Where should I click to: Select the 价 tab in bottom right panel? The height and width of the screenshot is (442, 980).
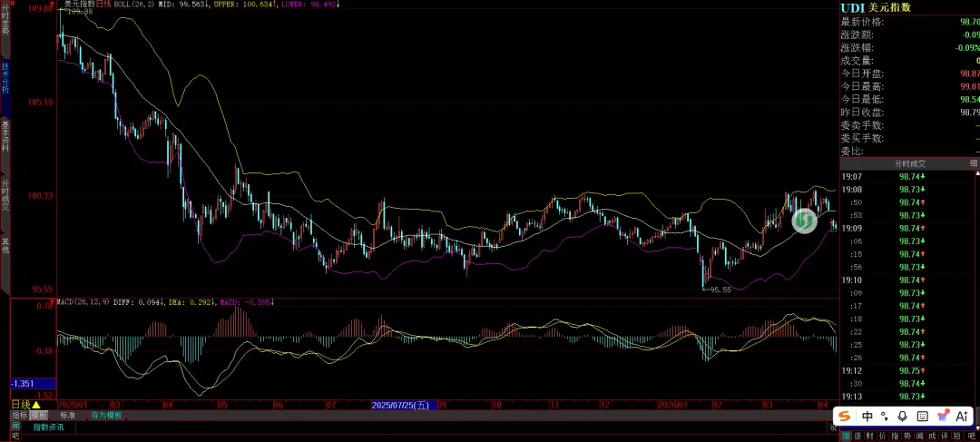883,436
